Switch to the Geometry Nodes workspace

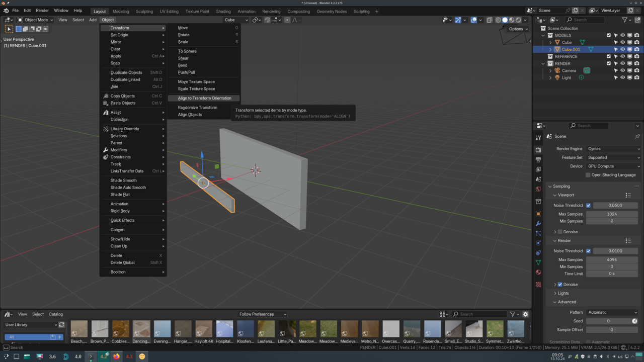click(x=332, y=11)
